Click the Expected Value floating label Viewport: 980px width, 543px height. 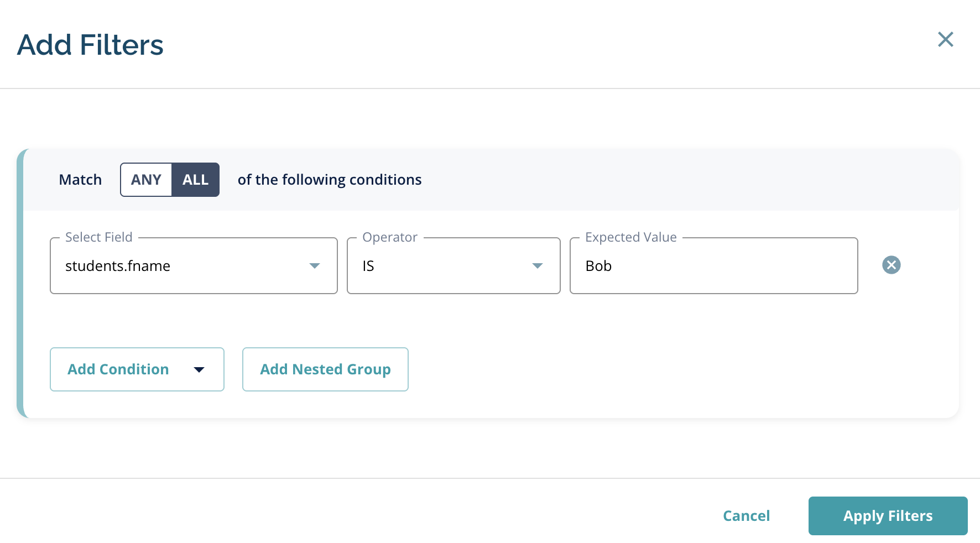pos(631,237)
